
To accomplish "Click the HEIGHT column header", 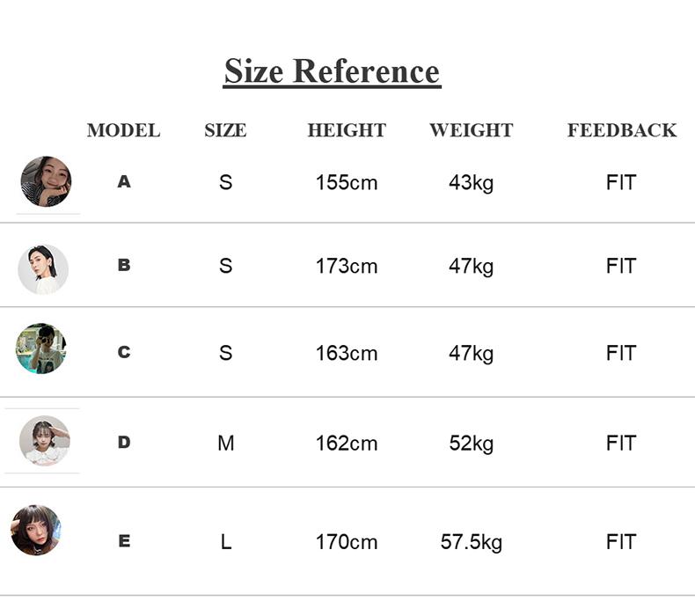I will pyautogui.click(x=347, y=130).
